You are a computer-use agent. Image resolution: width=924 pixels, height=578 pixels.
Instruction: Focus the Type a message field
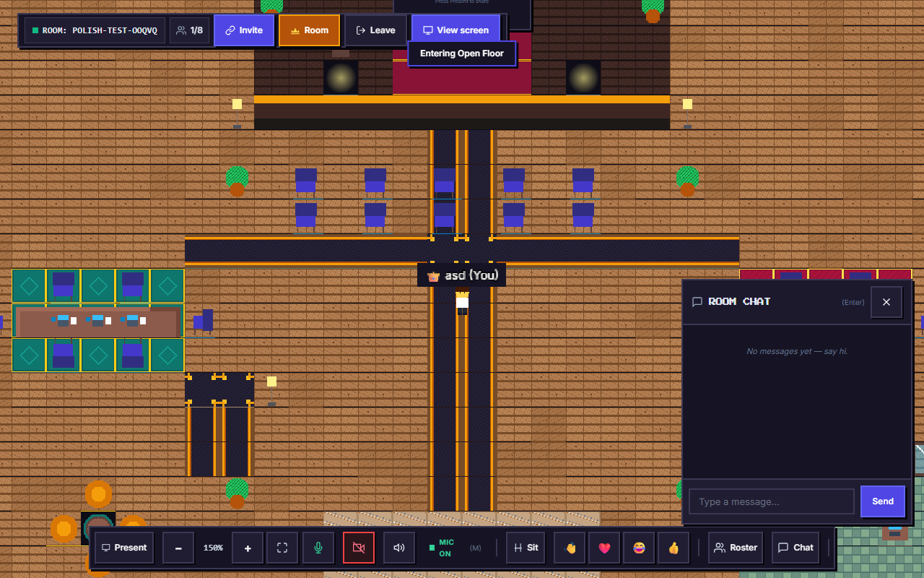pyautogui.click(x=771, y=501)
